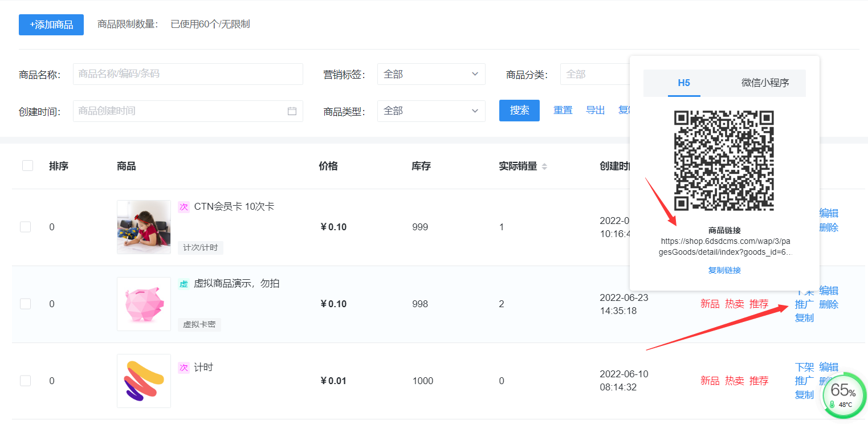Open the 计时 product colorful thumbnail
868x424 pixels.
click(x=144, y=381)
